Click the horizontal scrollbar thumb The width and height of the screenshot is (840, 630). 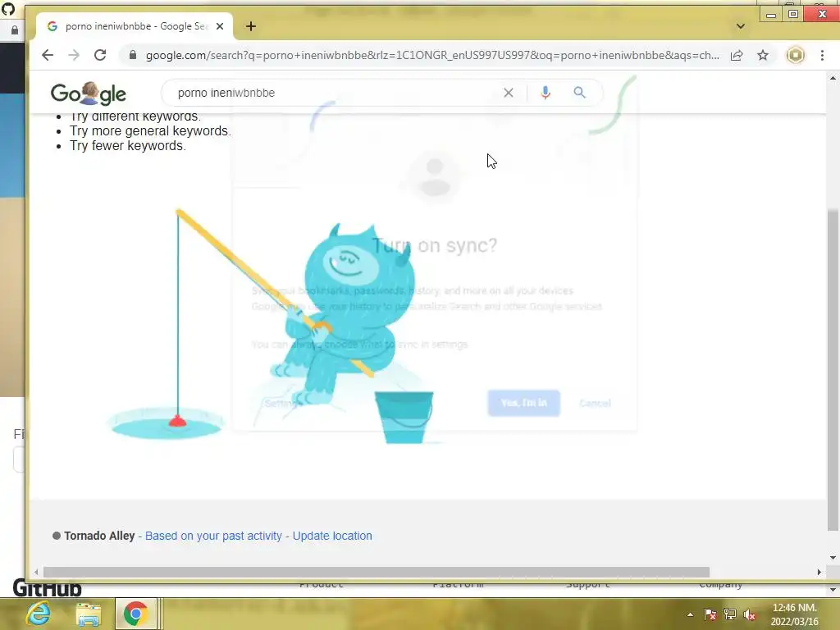(376, 572)
